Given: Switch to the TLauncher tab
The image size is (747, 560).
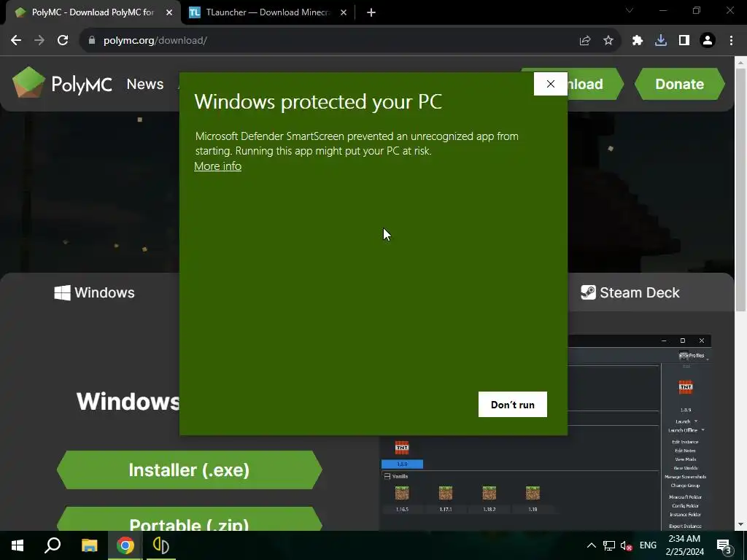Looking at the screenshot, I should tap(268, 12).
